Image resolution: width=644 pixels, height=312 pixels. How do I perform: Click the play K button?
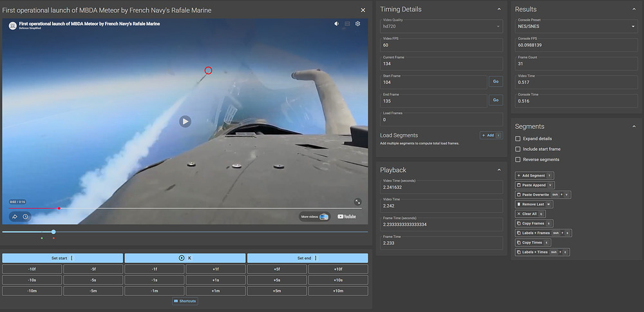185,258
